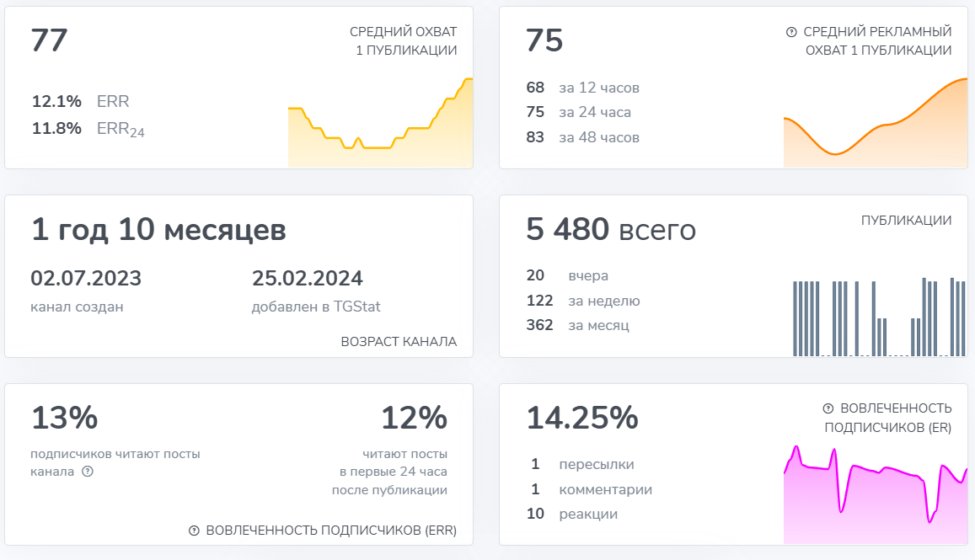This screenshot has height=560, width=975.
Task: Click the 'за неделю' publications row
Action: 582,301
